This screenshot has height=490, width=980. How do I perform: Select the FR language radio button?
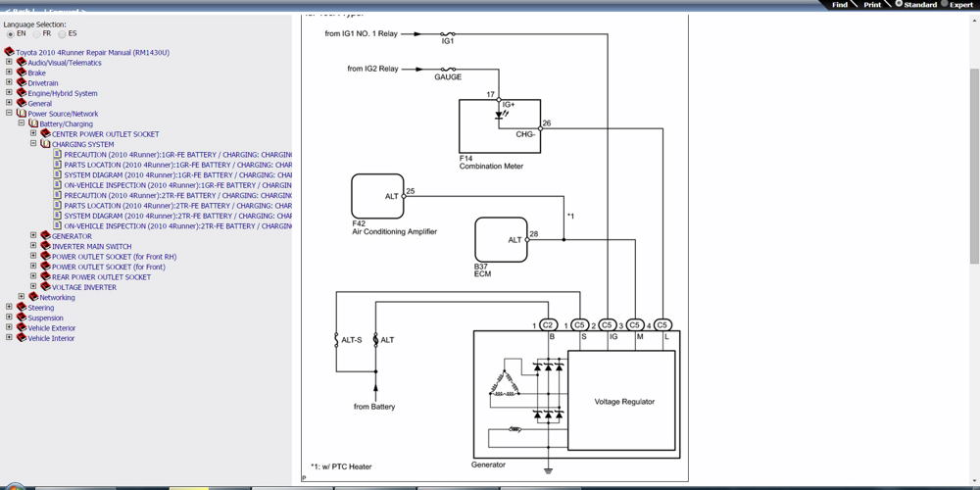tap(37, 33)
